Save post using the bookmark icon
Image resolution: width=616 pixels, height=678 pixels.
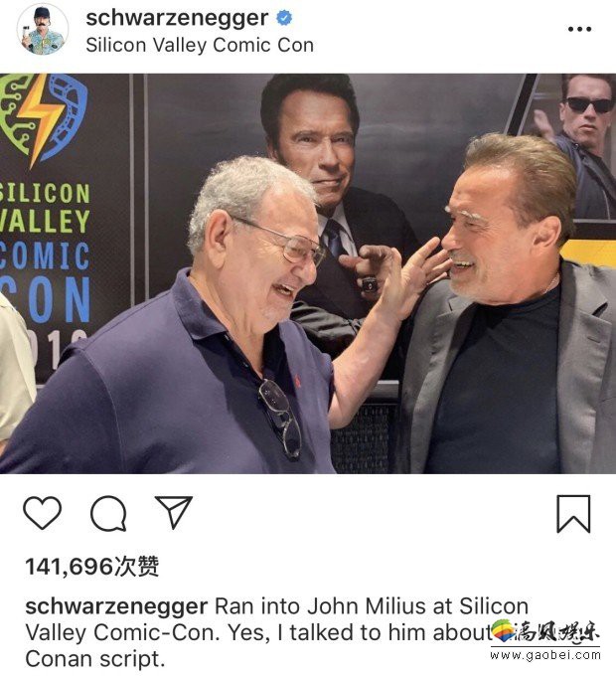coord(573,514)
